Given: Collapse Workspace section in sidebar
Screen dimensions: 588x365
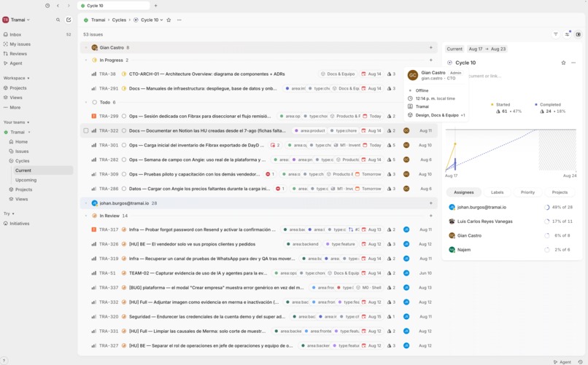Looking at the screenshot, I should (17, 78).
